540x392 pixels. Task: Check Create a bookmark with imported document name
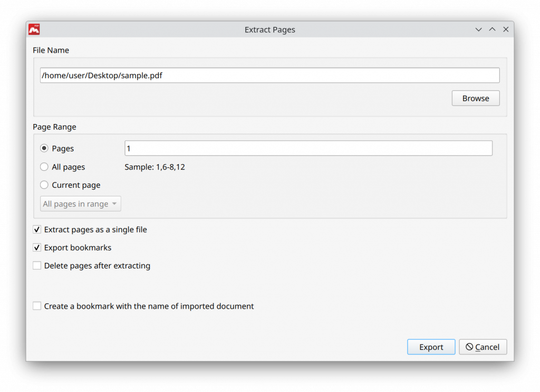click(37, 306)
